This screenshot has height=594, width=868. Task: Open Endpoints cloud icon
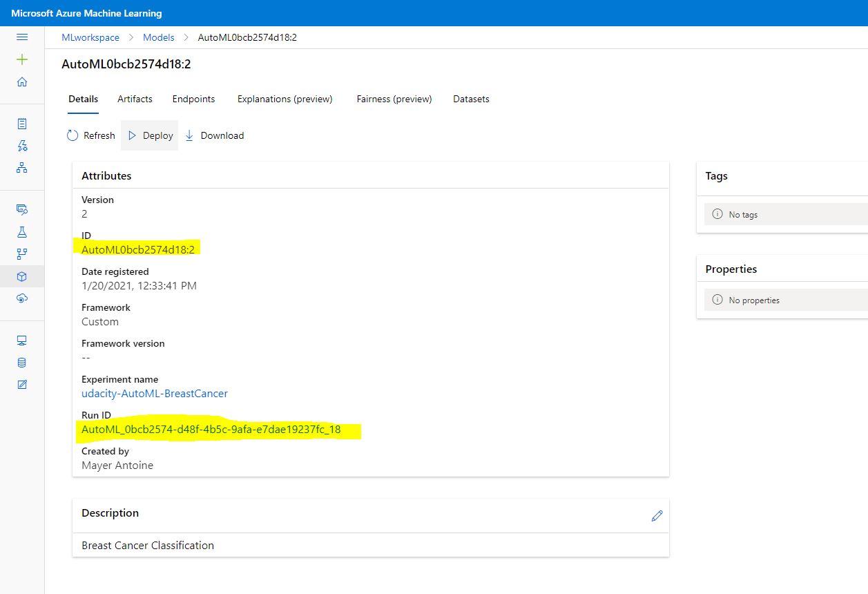pos(22,298)
